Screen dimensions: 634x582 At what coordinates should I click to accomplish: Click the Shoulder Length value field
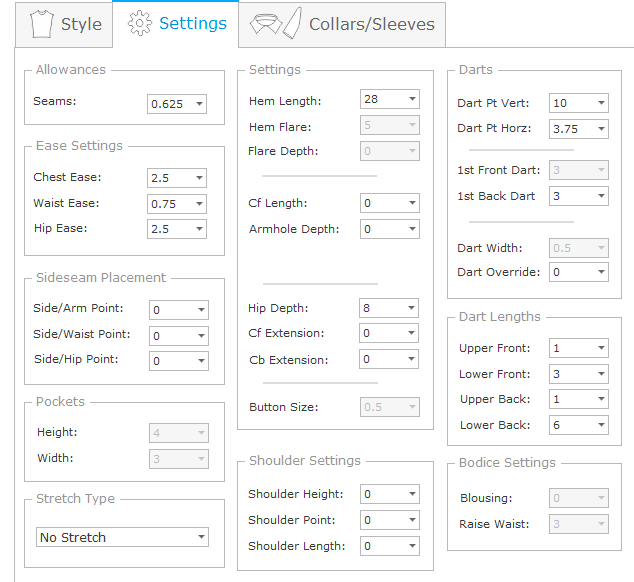[380, 546]
